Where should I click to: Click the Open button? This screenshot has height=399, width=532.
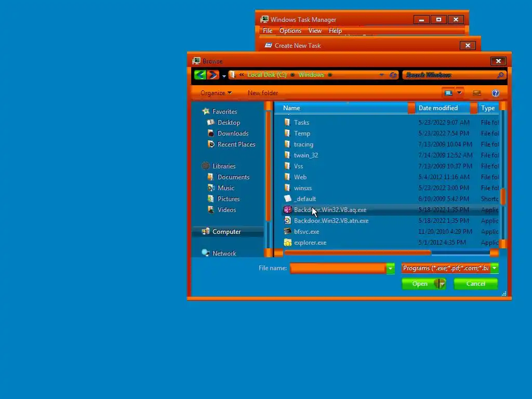[420, 284]
